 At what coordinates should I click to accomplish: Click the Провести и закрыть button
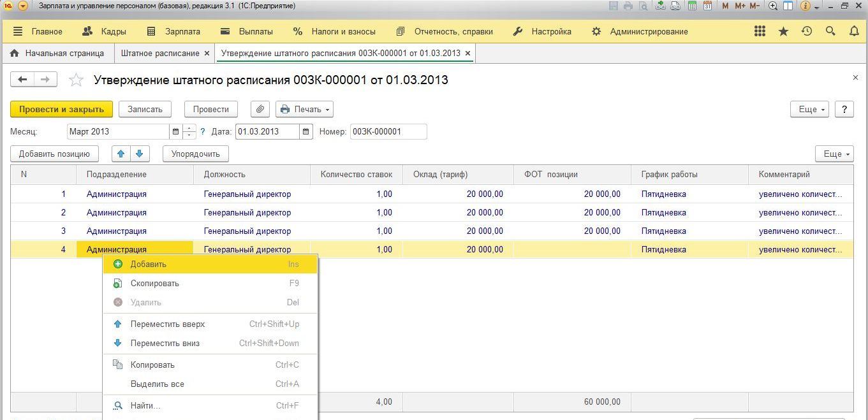[61, 109]
